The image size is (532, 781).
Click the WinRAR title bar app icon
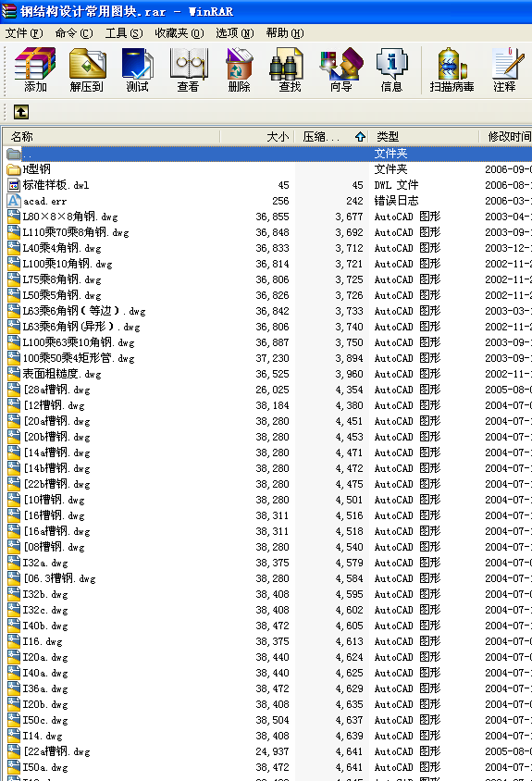pyautogui.click(x=9, y=11)
